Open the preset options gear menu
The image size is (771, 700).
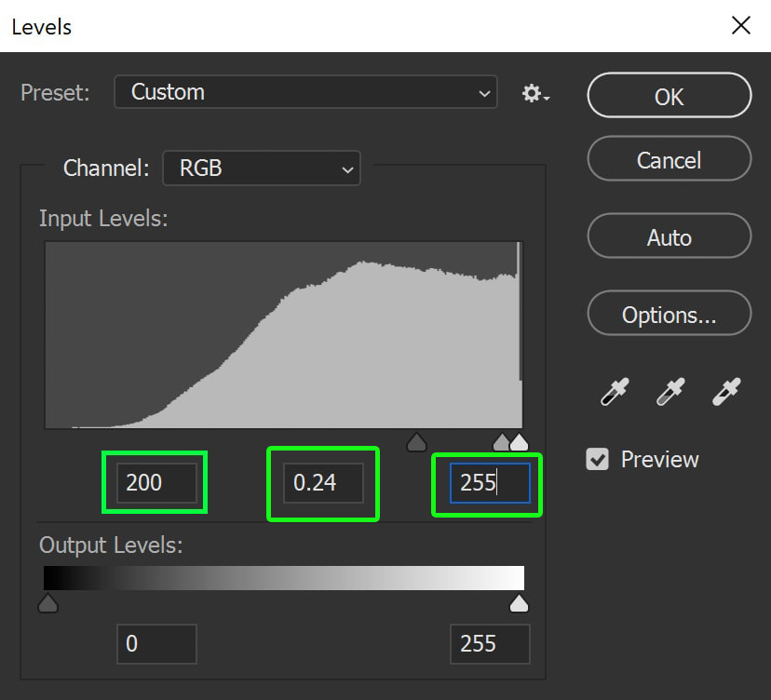click(x=535, y=93)
